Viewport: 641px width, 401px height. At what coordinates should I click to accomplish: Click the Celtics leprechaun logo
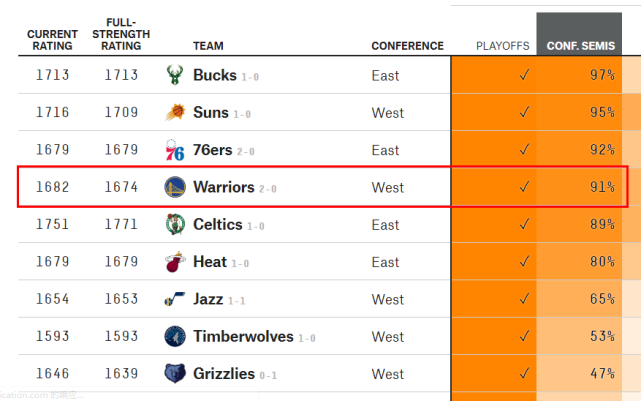coord(175,224)
